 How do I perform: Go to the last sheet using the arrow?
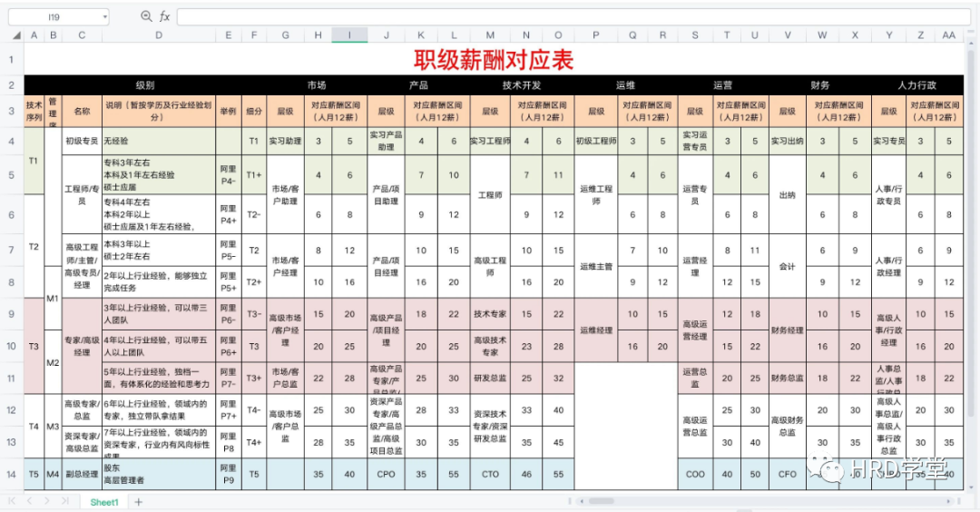click(65, 501)
